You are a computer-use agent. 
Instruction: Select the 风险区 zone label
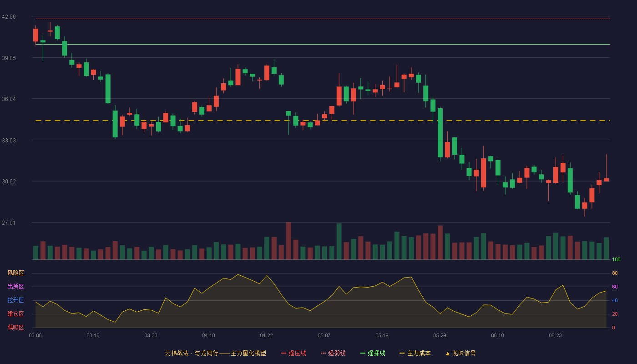tap(15, 273)
